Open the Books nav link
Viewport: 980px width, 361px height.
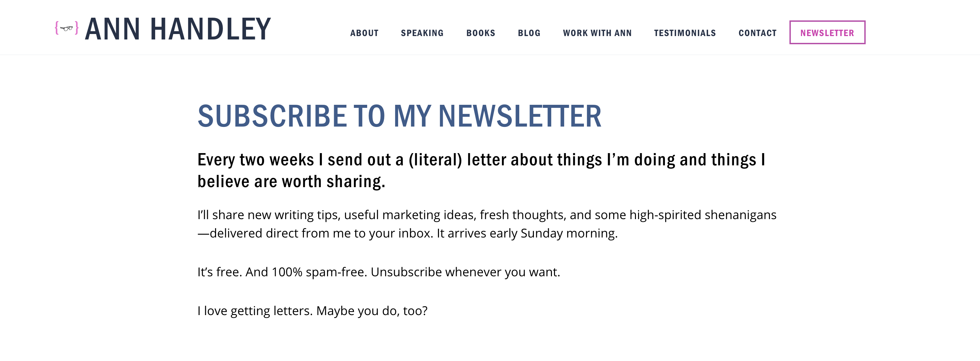pyautogui.click(x=480, y=33)
